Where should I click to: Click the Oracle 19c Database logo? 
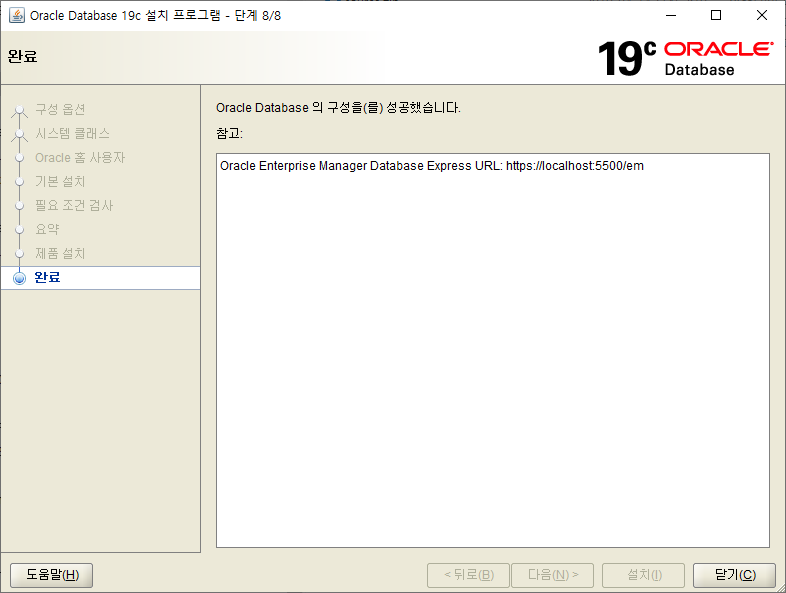tap(685, 58)
